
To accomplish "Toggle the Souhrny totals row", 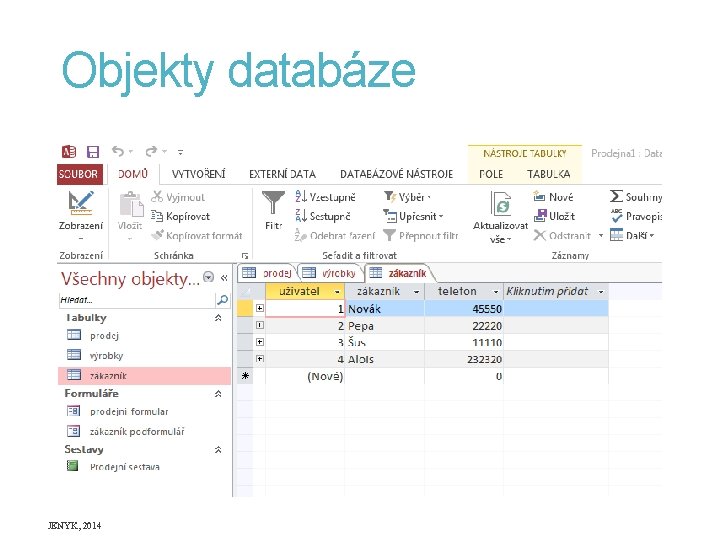I will (x=636, y=197).
